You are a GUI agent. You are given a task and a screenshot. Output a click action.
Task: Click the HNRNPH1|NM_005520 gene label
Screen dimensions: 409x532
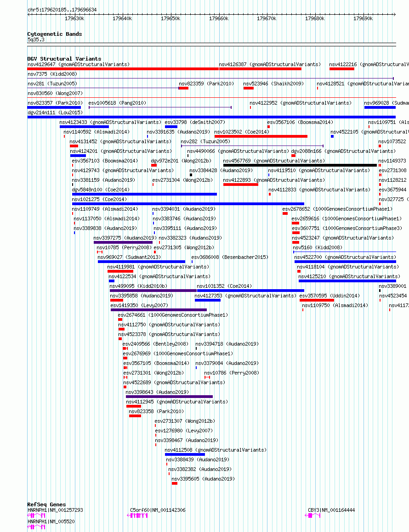click(51, 522)
